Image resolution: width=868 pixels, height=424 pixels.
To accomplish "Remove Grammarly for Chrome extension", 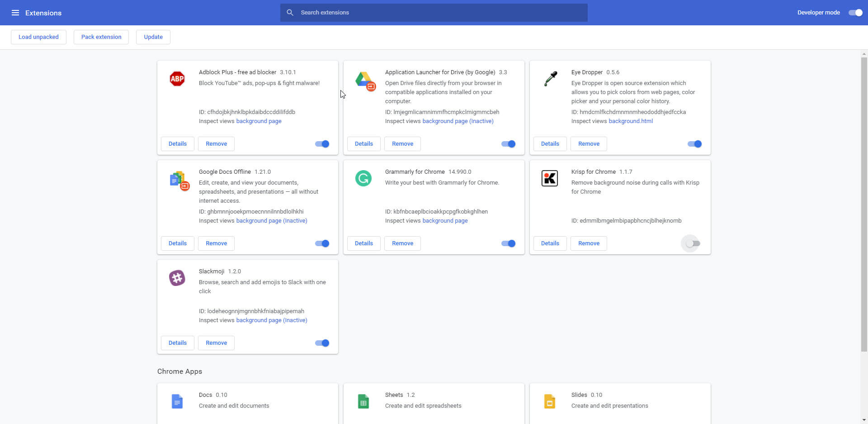I will coord(403,243).
